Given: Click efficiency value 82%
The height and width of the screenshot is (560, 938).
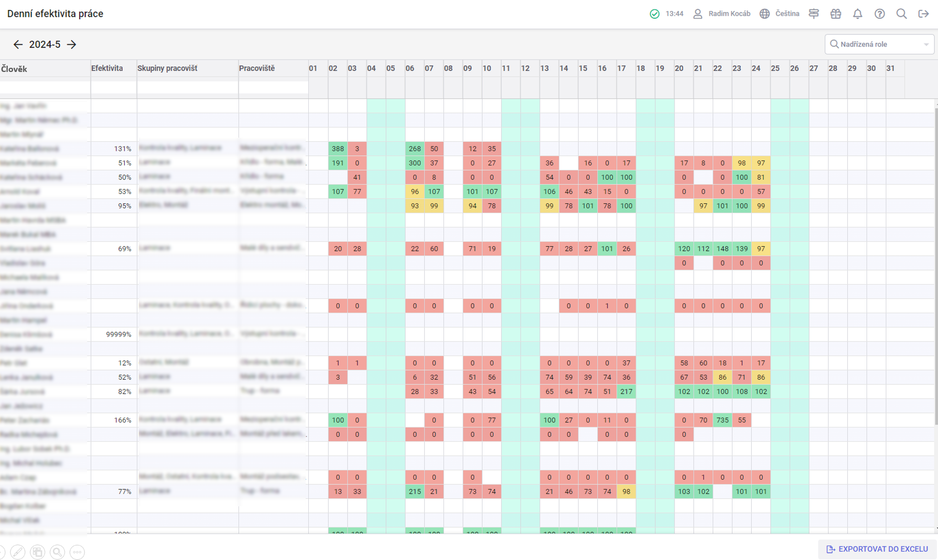Looking at the screenshot, I should (x=124, y=392).
